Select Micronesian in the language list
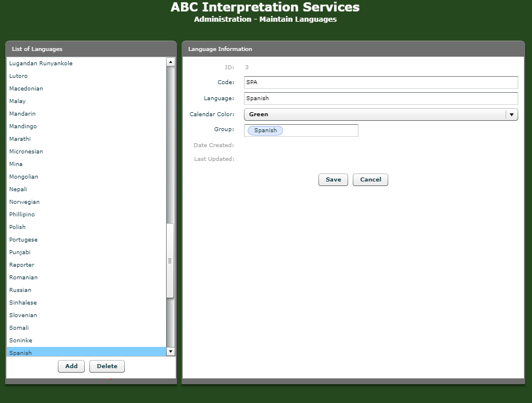 coord(86,151)
